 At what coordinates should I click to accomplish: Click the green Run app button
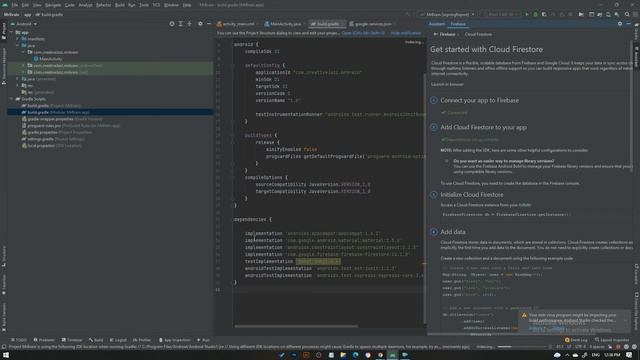[527, 14]
